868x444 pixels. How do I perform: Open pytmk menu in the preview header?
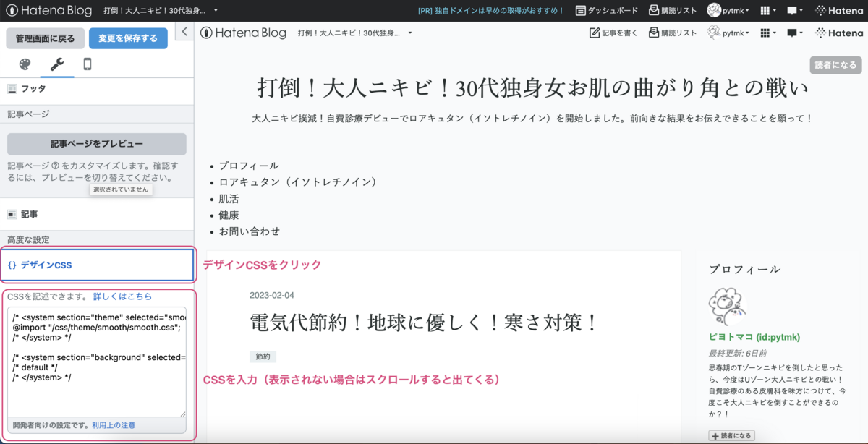(728, 33)
